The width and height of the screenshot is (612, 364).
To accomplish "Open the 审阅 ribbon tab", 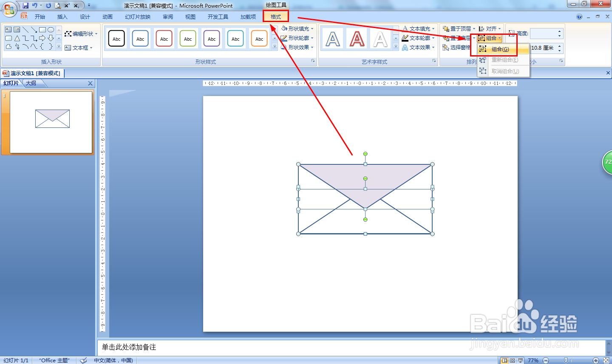I will [168, 17].
